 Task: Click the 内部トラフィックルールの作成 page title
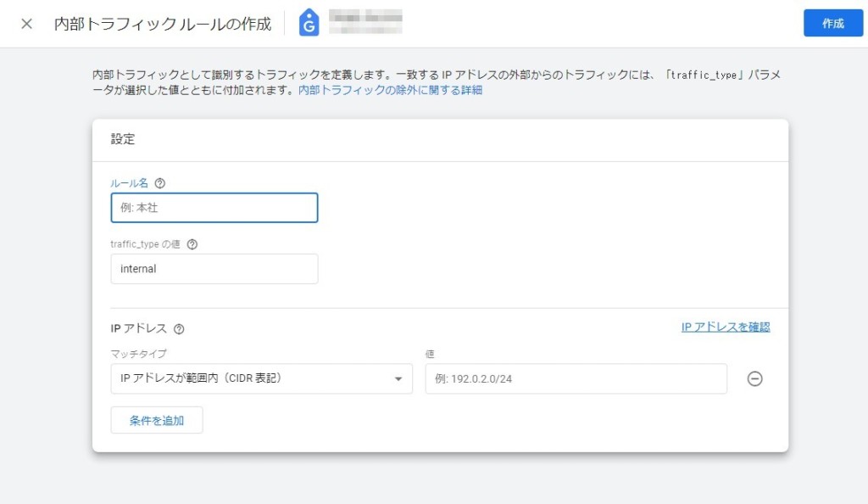tap(163, 24)
